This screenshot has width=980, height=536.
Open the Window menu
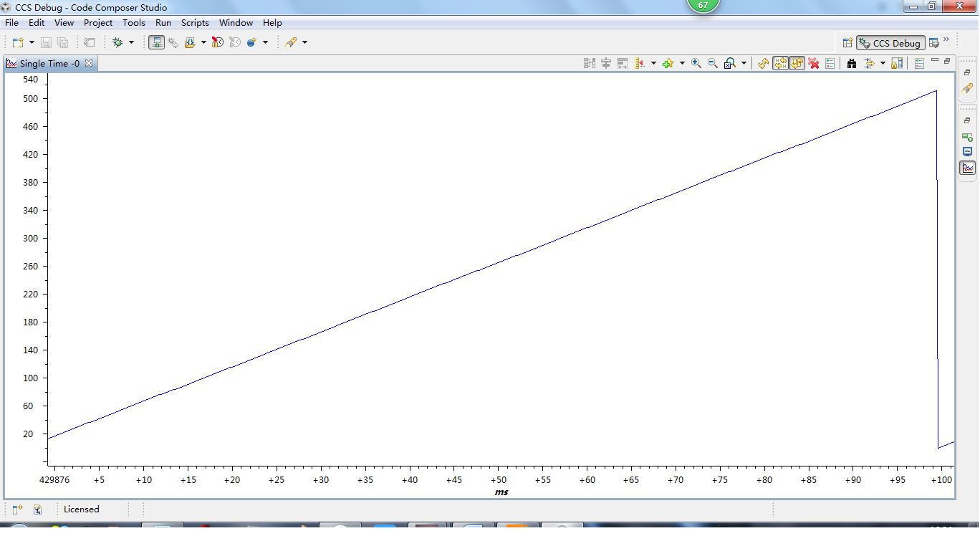pos(236,23)
